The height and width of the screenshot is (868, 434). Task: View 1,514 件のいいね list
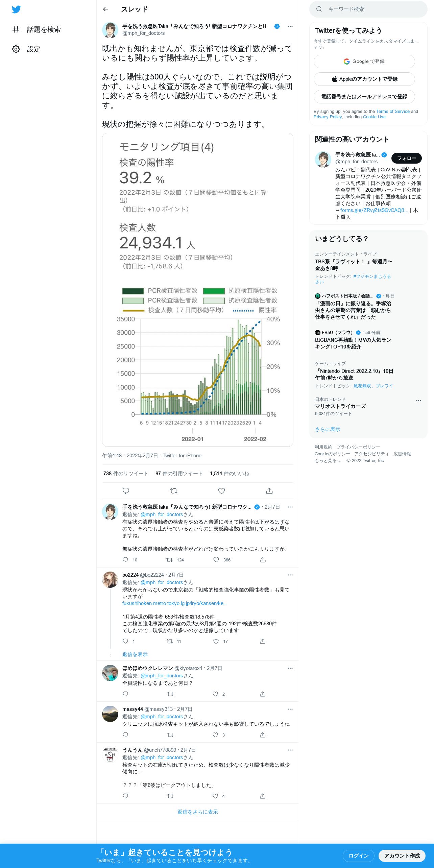230,474
